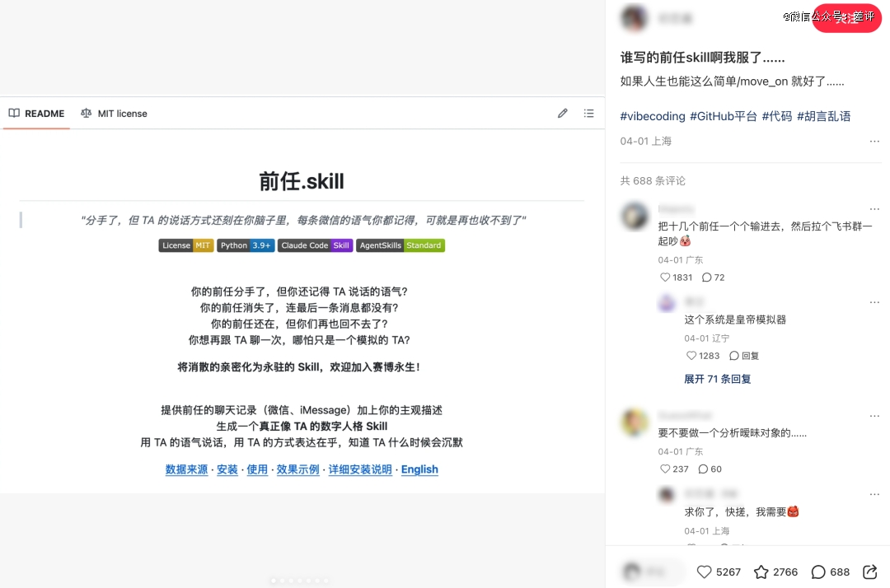The height and width of the screenshot is (588, 890).
Task: Toggle like on comment with 1831 likes
Action: (666, 278)
